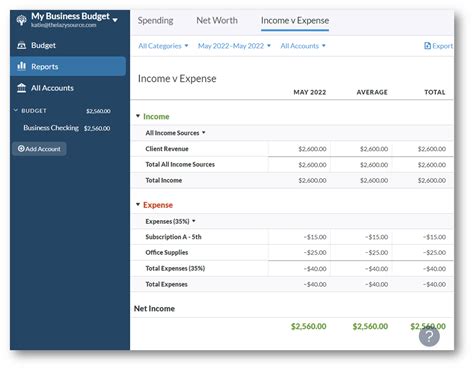Screen dimensions: 474x370
Task: Click Net Income average value $2,560.00
Action: (x=370, y=326)
